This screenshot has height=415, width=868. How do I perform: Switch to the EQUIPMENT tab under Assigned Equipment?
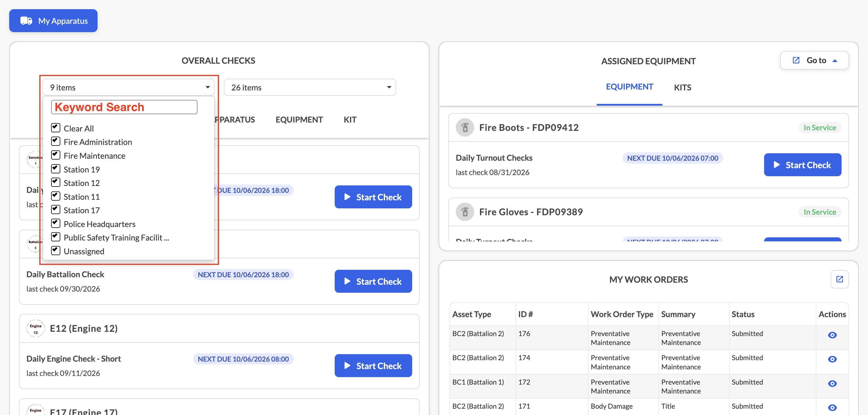(629, 87)
